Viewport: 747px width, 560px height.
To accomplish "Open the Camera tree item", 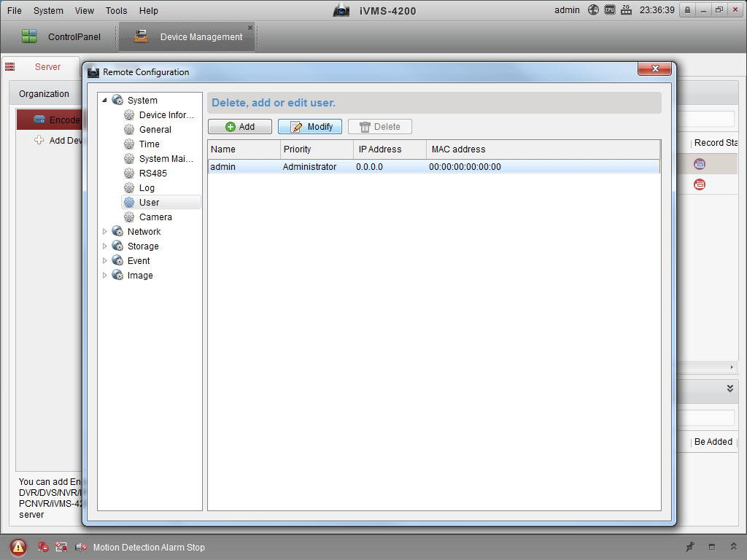I will (155, 217).
